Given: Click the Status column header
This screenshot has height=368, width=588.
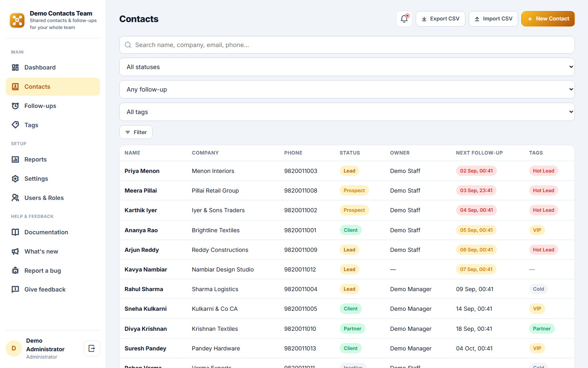Looking at the screenshot, I should coord(350,153).
